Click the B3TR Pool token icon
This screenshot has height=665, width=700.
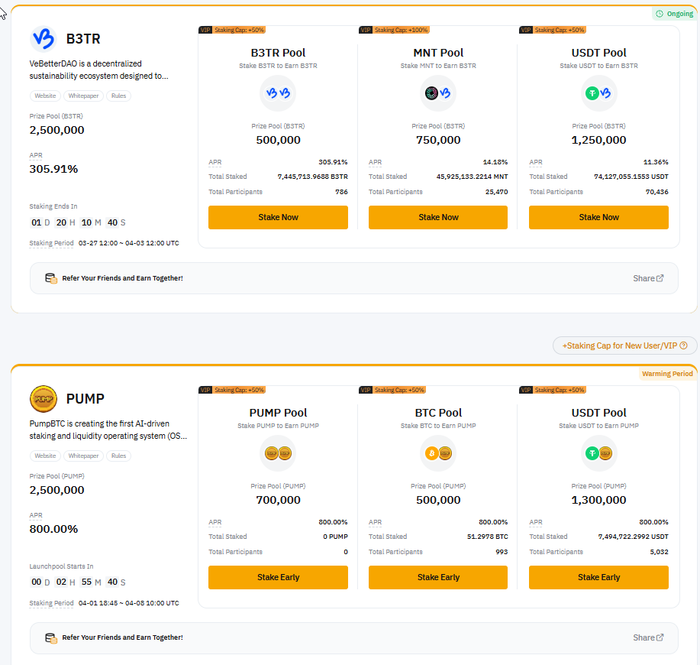tap(278, 94)
